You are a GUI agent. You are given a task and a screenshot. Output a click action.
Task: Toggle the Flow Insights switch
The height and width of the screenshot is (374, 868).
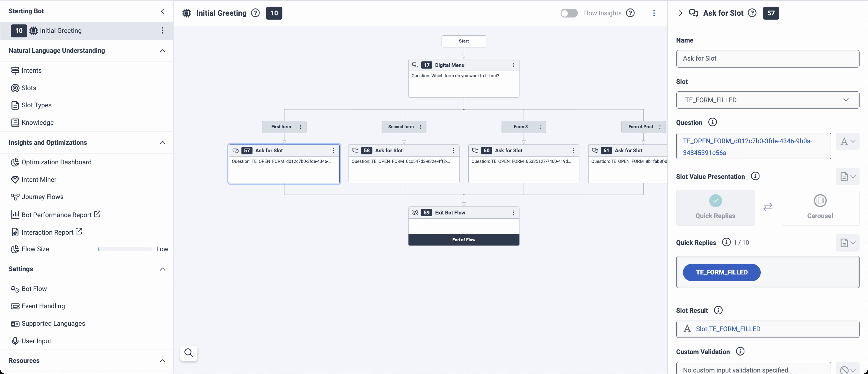569,13
